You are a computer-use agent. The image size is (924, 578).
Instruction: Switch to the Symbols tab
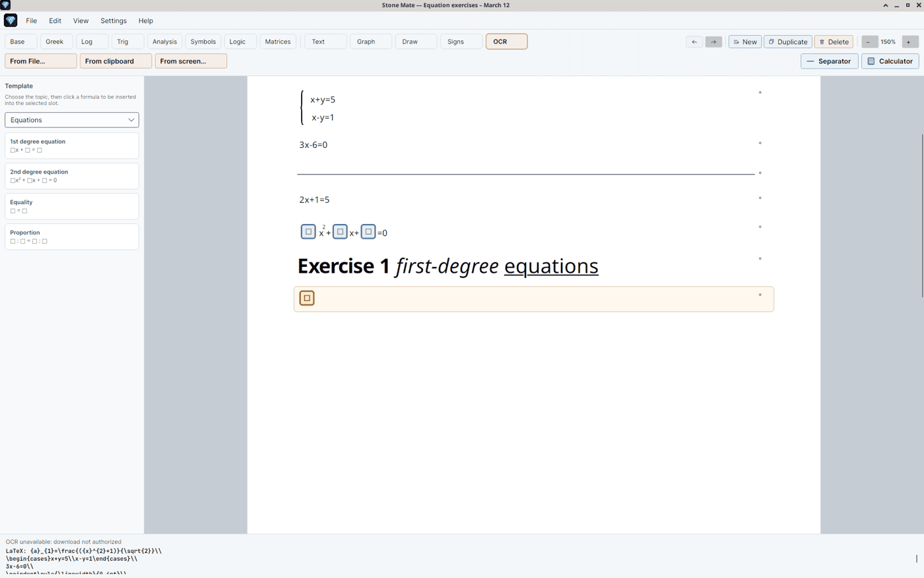tap(203, 42)
